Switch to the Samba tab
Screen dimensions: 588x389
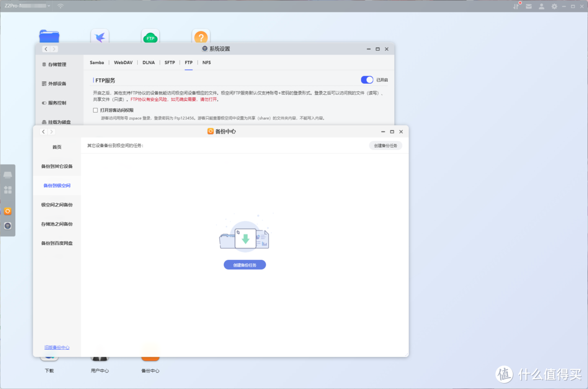click(97, 63)
